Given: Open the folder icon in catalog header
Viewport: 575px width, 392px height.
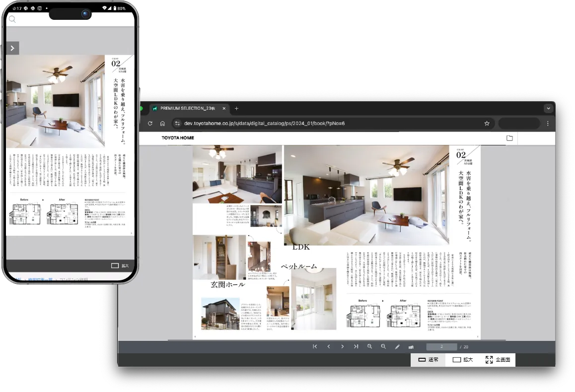Looking at the screenshot, I should 509,138.
